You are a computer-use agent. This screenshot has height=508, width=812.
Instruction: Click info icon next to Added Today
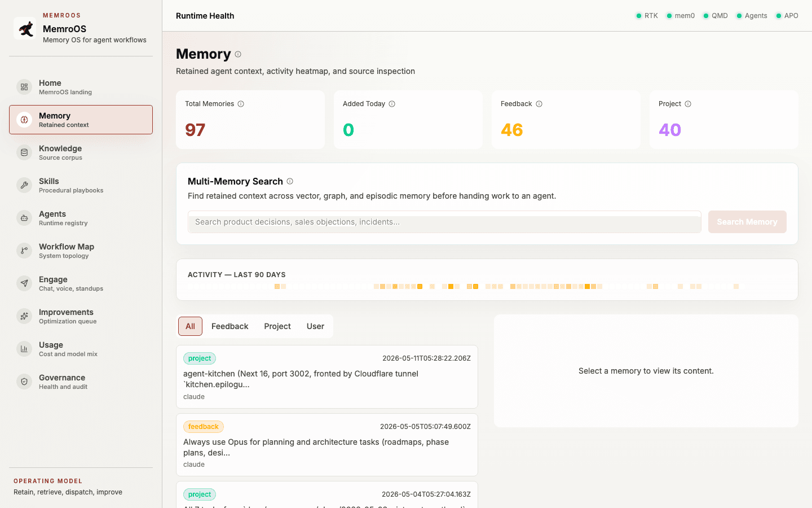pos(392,104)
